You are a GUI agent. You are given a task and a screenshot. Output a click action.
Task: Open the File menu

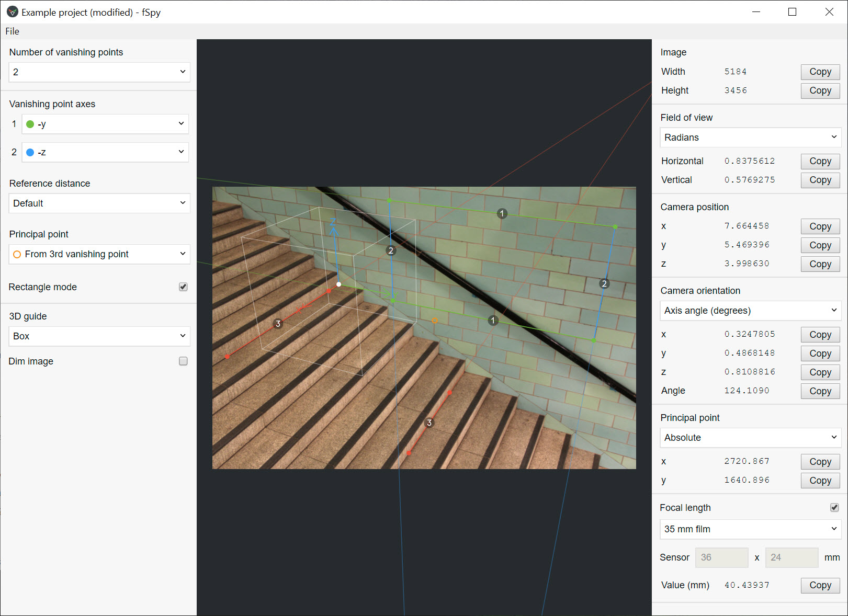tap(13, 31)
